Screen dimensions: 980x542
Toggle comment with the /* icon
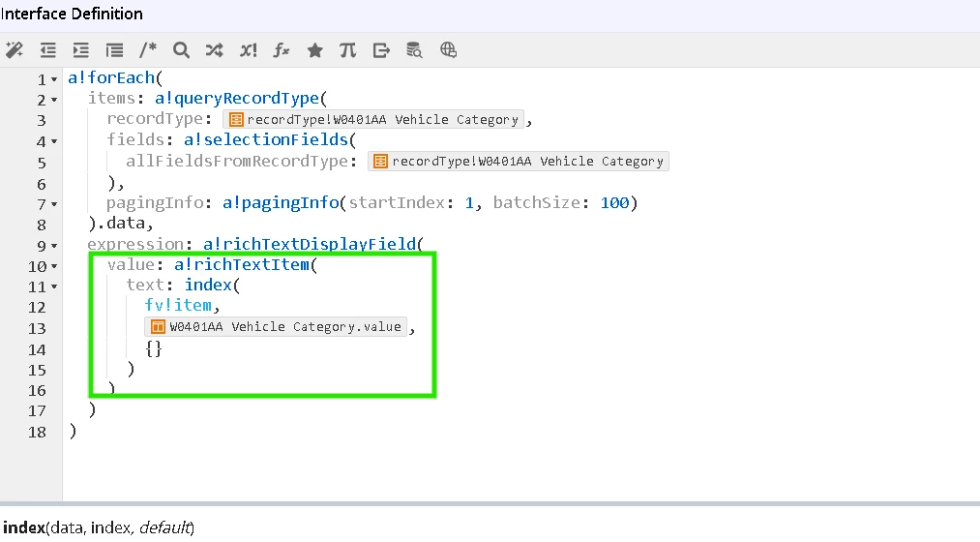pos(147,50)
